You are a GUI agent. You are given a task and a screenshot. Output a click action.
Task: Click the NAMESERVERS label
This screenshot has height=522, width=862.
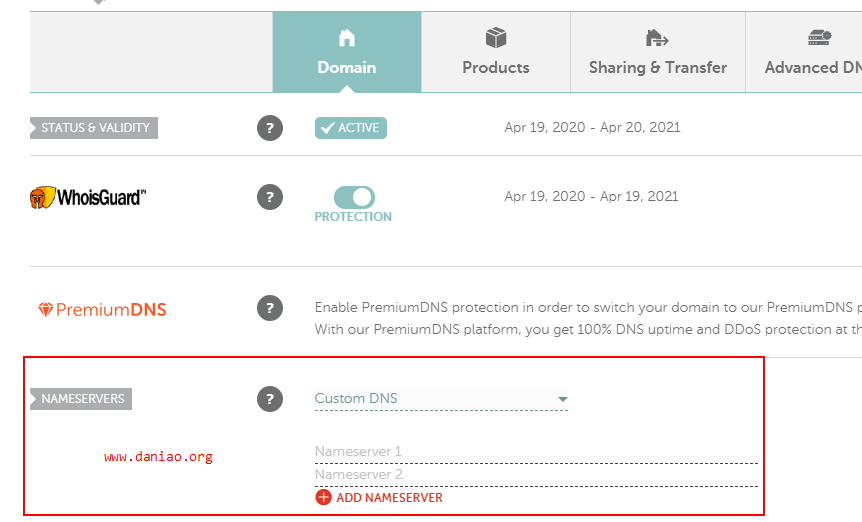(x=81, y=399)
